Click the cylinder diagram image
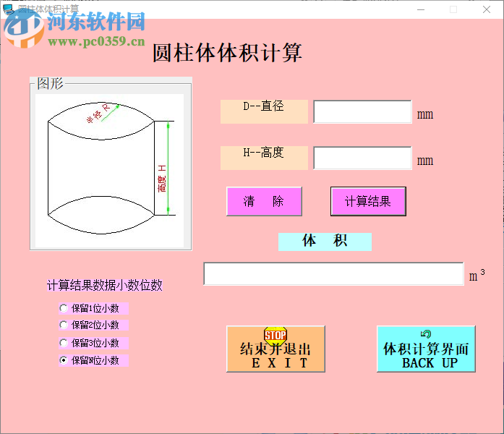This screenshot has height=434, width=504. tap(110, 171)
